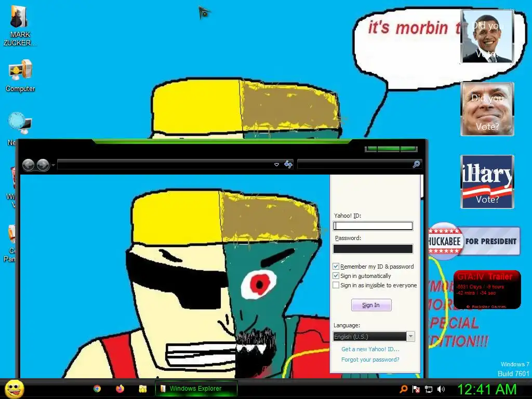
Task: Open the pinned folder icon on taskbar
Action: coord(142,389)
